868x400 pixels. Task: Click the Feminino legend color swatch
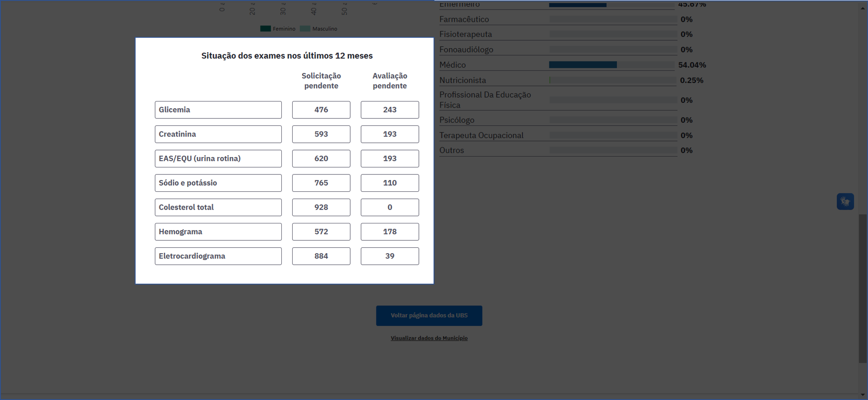click(265, 29)
